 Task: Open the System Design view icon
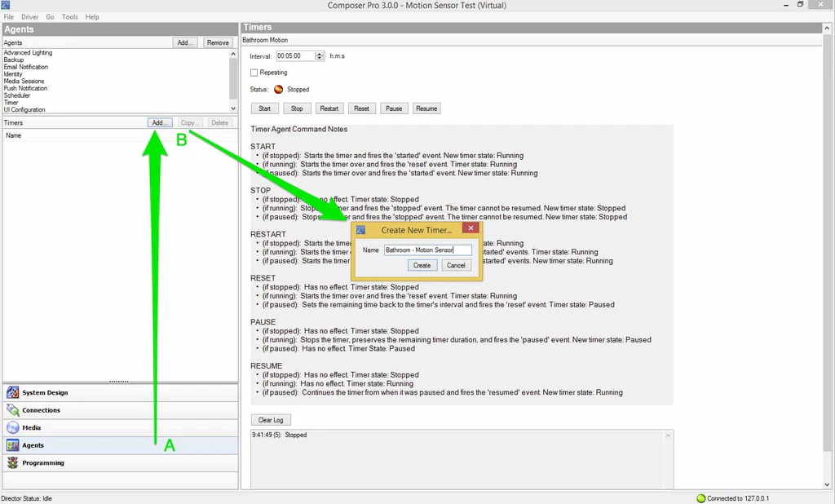pos(13,392)
